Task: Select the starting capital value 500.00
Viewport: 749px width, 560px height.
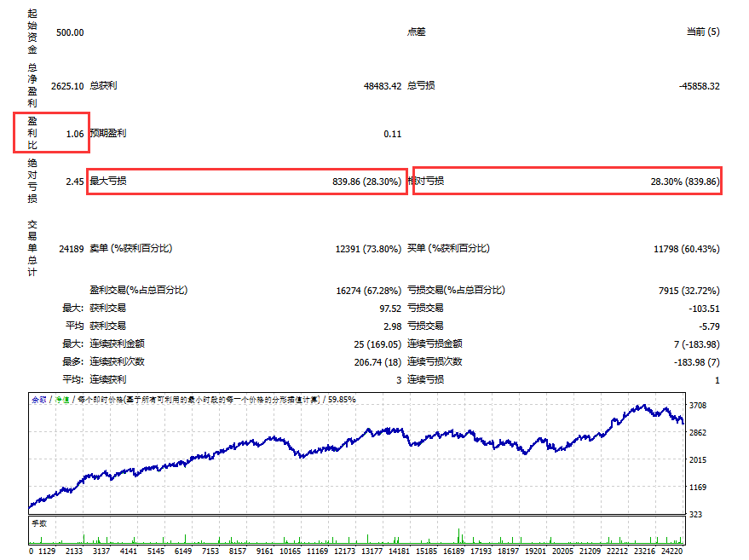Action: pyautogui.click(x=70, y=32)
